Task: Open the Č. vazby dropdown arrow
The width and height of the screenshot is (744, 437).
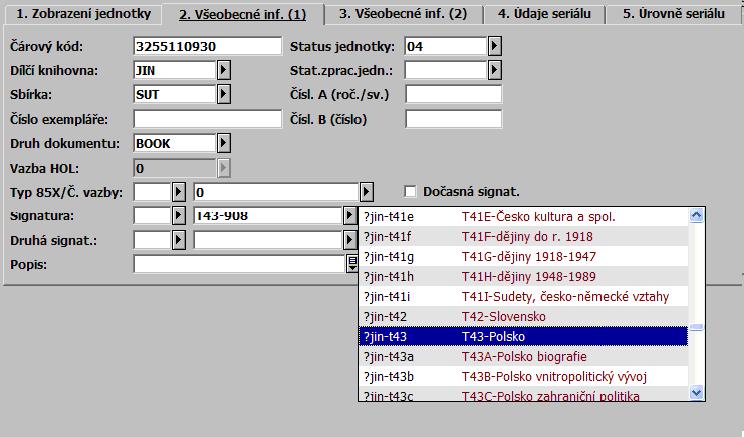Action: tap(366, 192)
